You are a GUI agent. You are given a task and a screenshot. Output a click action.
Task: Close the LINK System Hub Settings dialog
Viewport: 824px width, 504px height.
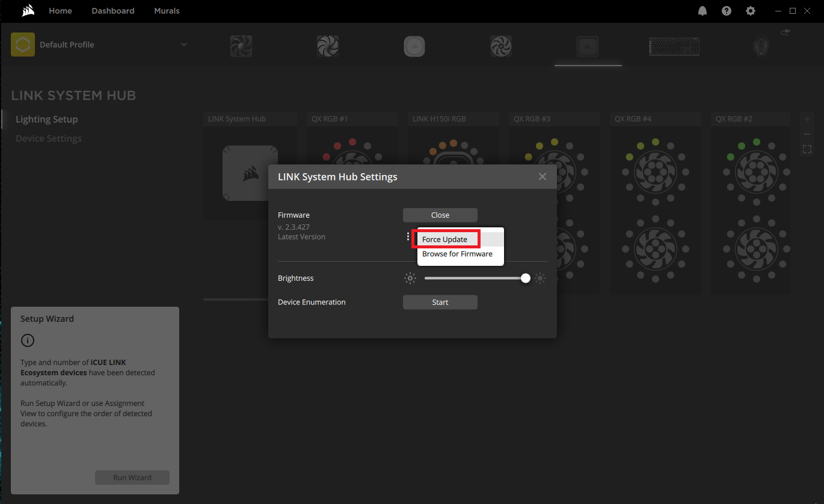[542, 177]
